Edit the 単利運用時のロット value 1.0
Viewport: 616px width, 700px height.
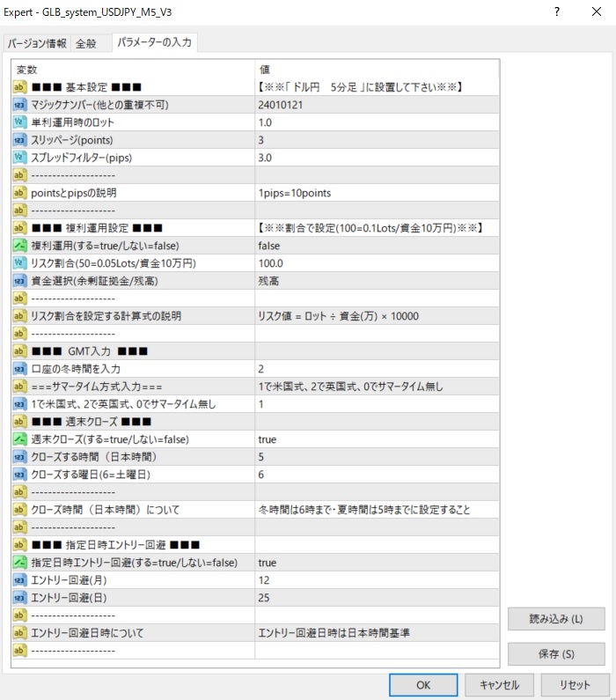377,122
